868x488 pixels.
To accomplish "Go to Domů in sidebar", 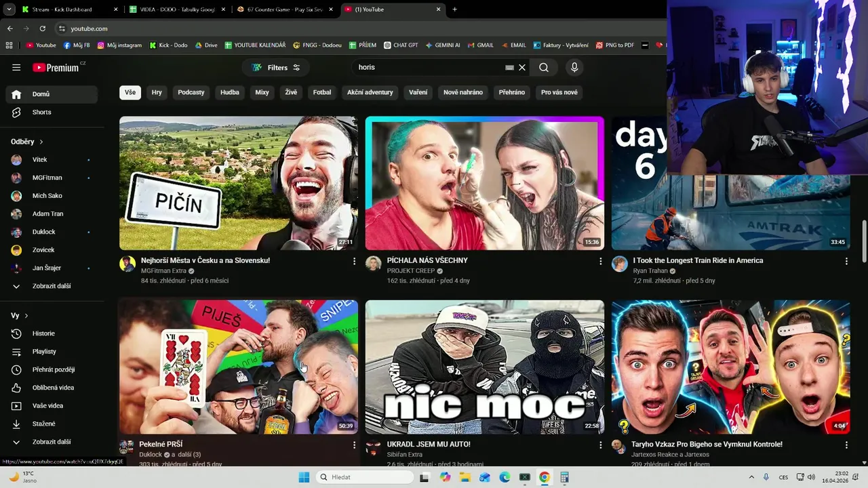I will [52, 94].
